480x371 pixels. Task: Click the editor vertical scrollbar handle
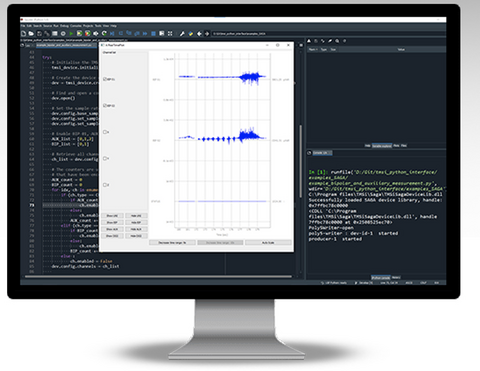(301, 162)
